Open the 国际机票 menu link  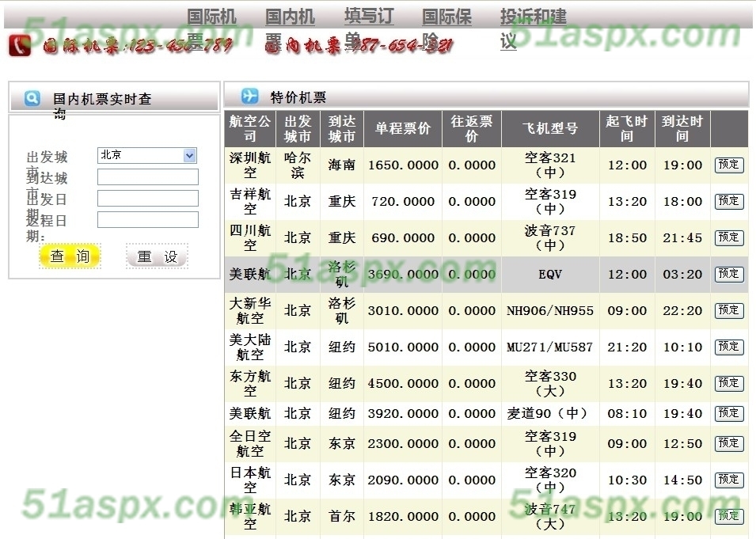211,29
